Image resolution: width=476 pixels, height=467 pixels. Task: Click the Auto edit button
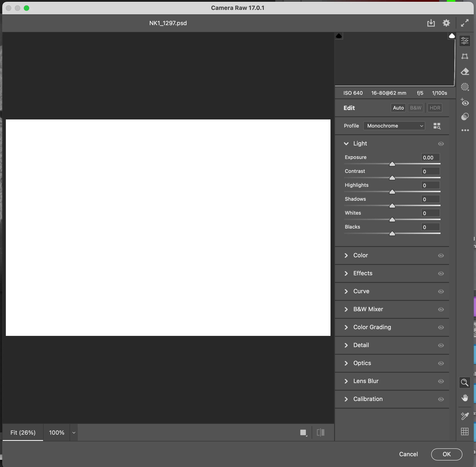click(398, 108)
